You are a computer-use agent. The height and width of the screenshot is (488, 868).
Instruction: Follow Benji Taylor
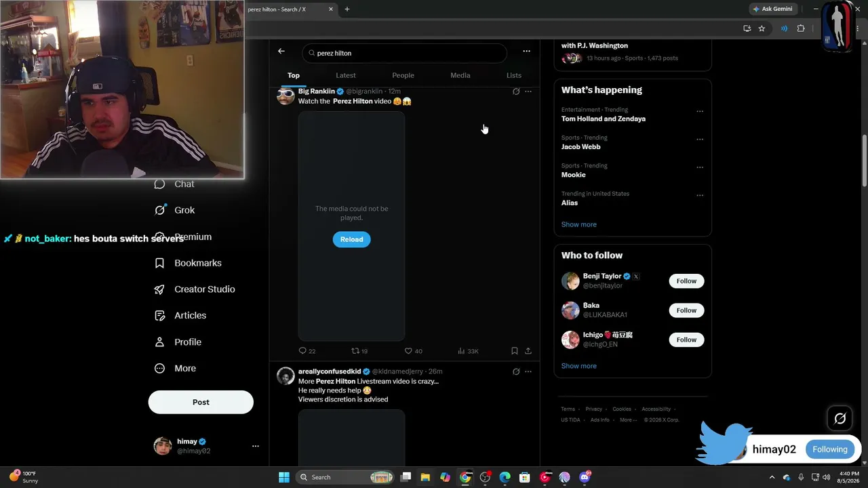(x=686, y=281)
